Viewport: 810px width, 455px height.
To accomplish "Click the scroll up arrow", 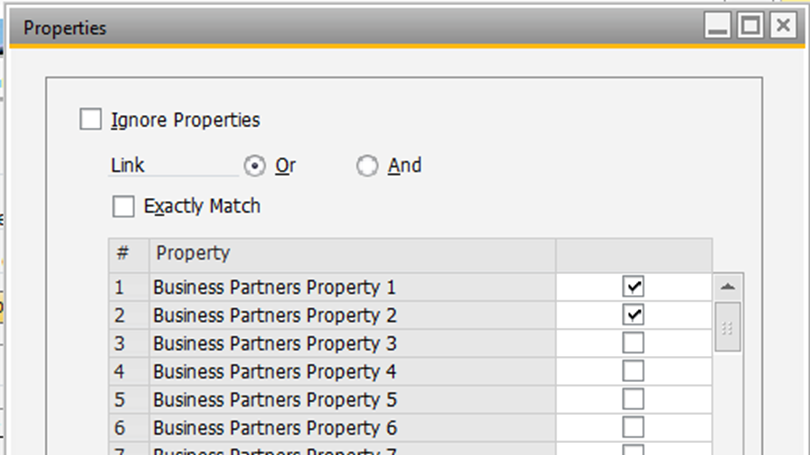I will tap(728, 287).
